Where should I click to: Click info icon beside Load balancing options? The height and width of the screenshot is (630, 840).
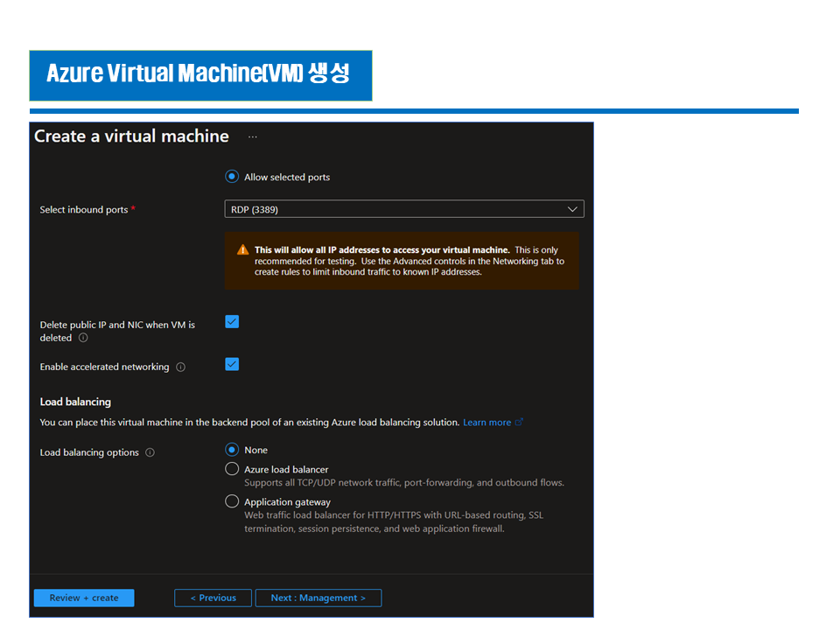click(x=150, y=452)
